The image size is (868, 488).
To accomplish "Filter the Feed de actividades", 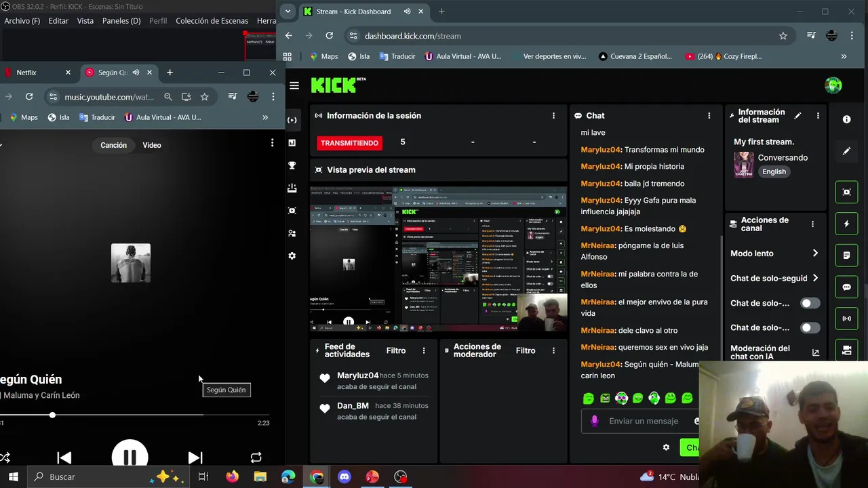I will pos(396,350).
